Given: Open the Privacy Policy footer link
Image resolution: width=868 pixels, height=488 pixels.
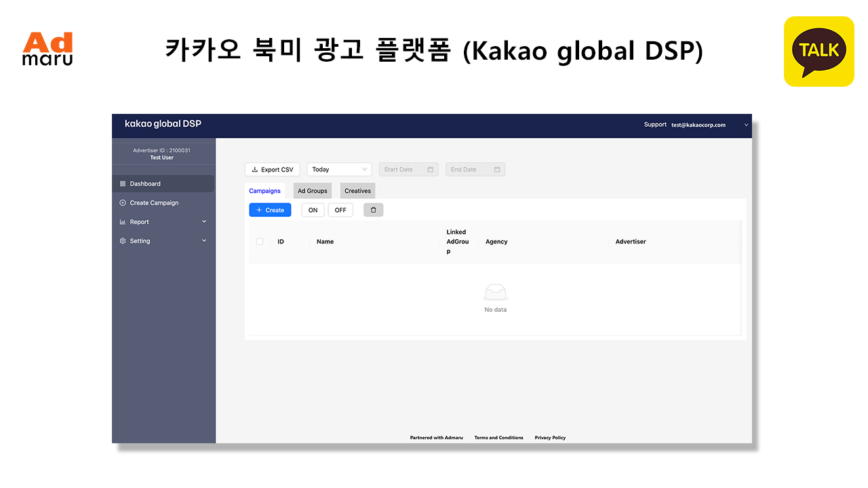Looking at the screenshot, I should click(x=550, y=438).
